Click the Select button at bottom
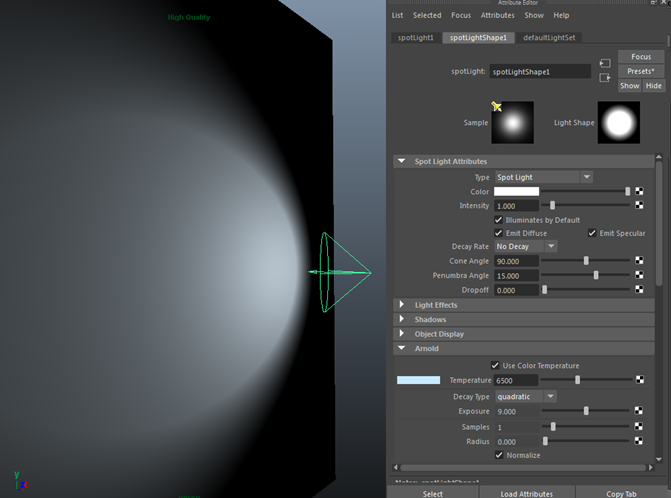The width and height of the screenshot is (671, 498). [x=433, y=493]
